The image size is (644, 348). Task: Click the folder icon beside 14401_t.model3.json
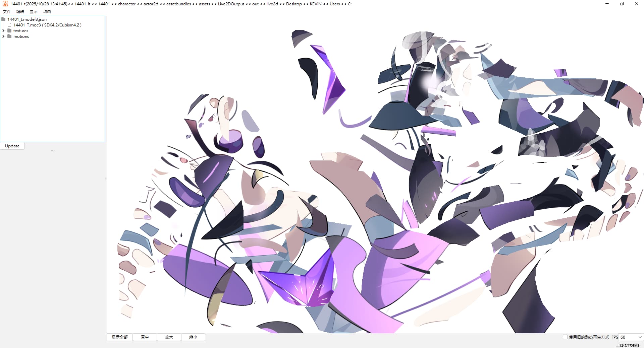(3, 19)
